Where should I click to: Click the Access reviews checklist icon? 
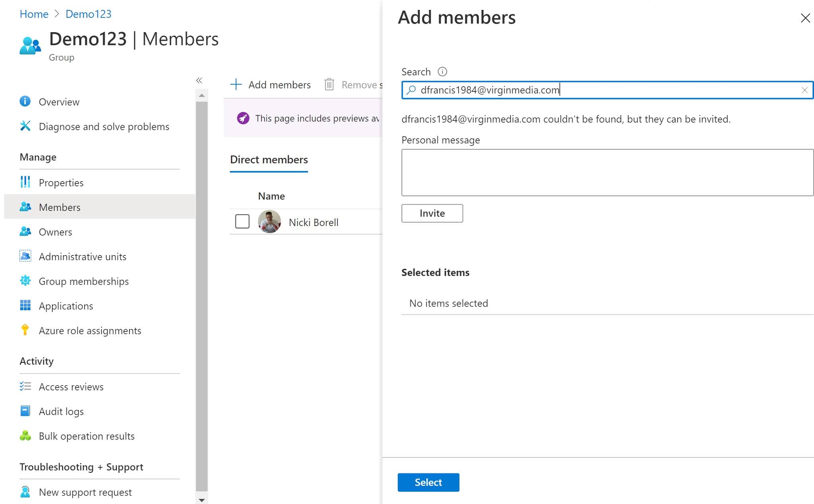[x=25, y=386]
